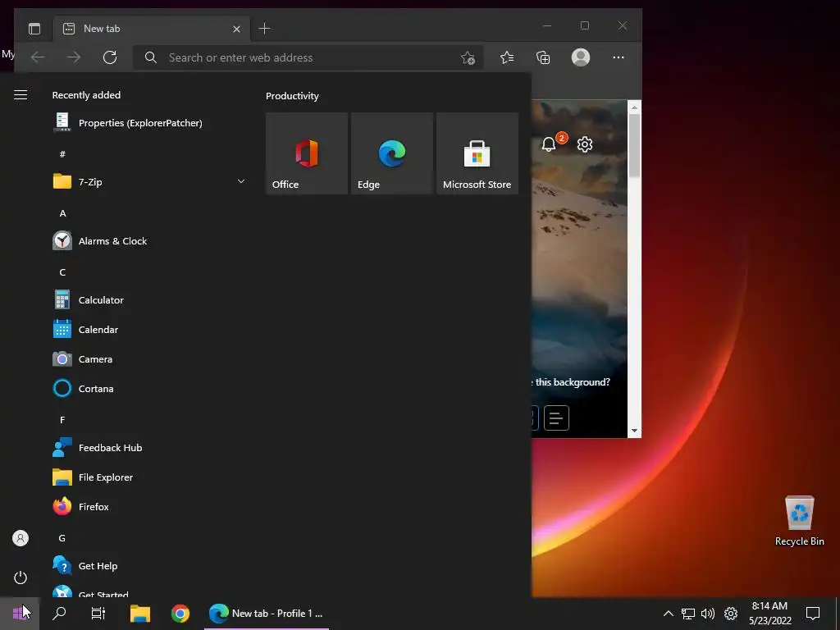This screenshot has width=840, height=630.
Task: Open the network icon in system tray
Action: (688, 614)
